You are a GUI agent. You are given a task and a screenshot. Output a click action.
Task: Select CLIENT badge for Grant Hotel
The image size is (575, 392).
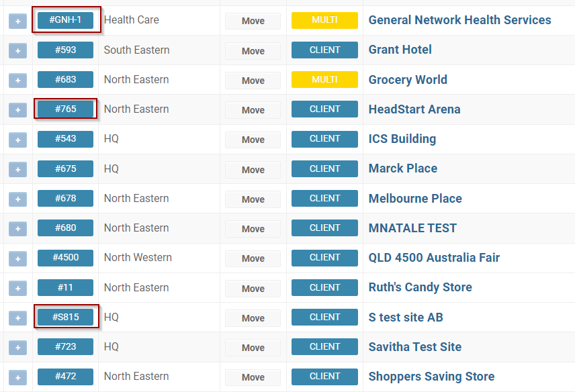[324, 50]
